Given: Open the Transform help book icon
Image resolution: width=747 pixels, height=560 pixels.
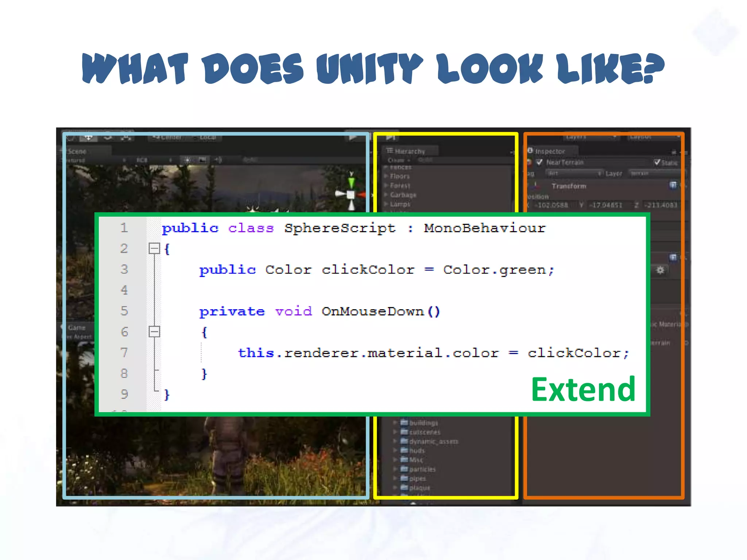Looking at the screenshot, I should click(673, 185).
